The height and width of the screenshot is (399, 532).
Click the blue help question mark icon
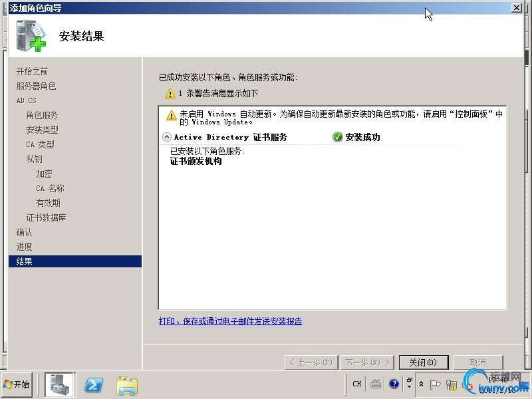(394, 384)
